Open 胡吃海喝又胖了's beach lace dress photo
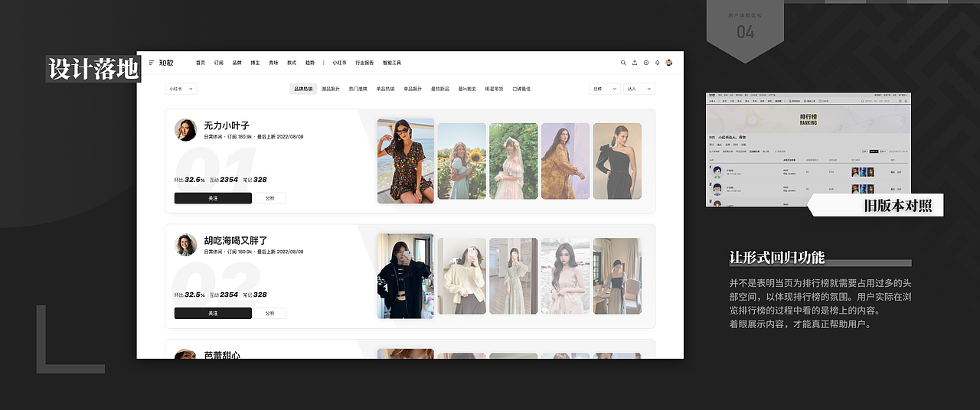 tap(566, 276)
